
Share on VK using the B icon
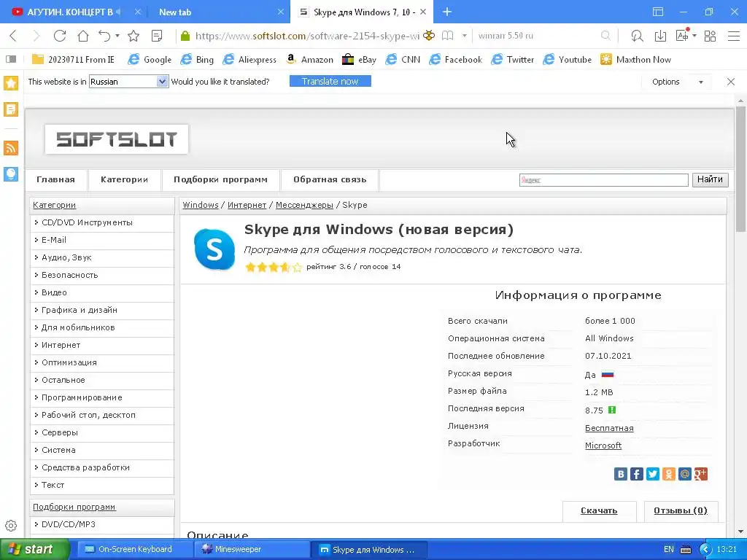tap(620, 474)
